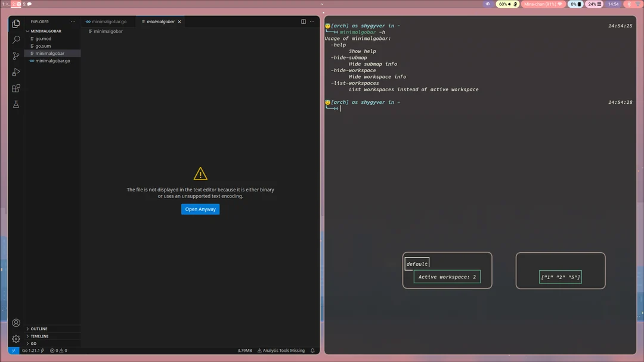Viewport: 644px width, 362px height.
Task: Open the Testing flask view
Action: pos(16,104)
